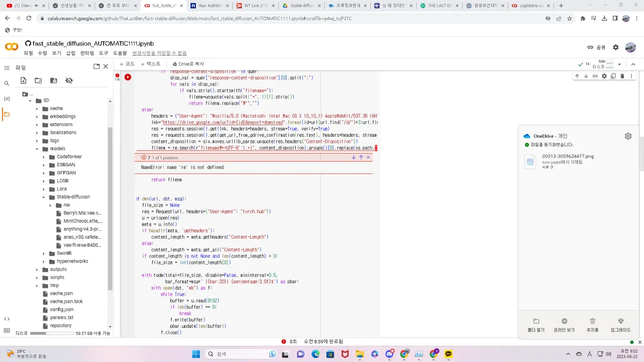Image resolution: width=644 pixels, height=362 pixels.
Task: Expand the embeddings folder
Action: [37, 117]
